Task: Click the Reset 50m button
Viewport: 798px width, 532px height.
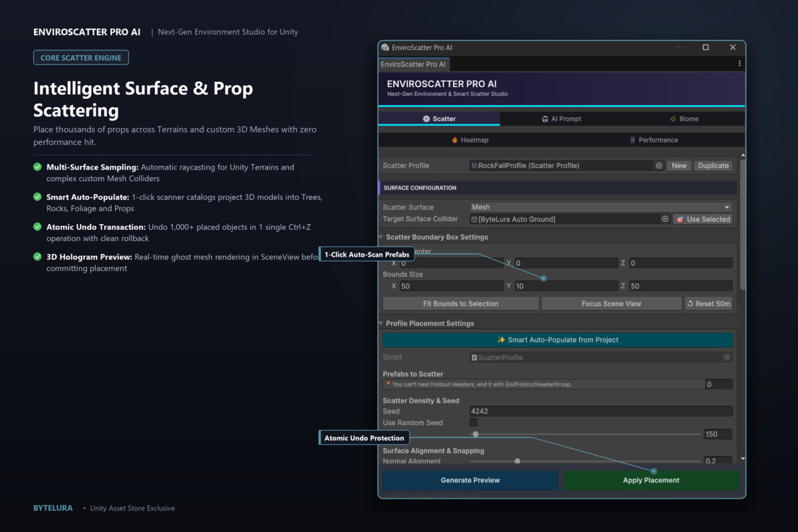Action: tap(709, 303)
